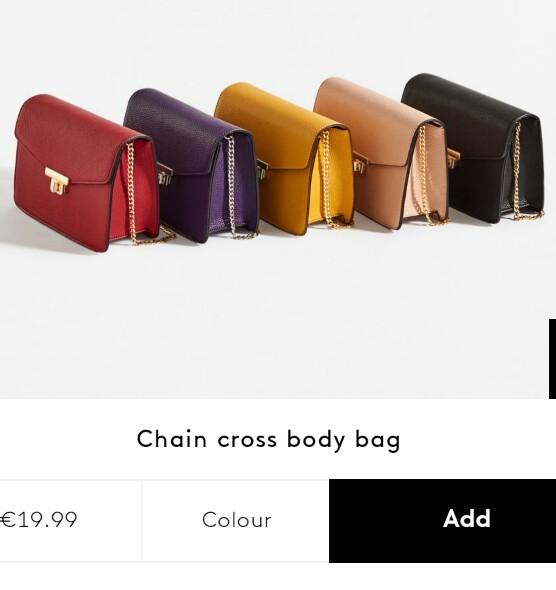Click the gold clasp on the black bag

coord(453,158)
